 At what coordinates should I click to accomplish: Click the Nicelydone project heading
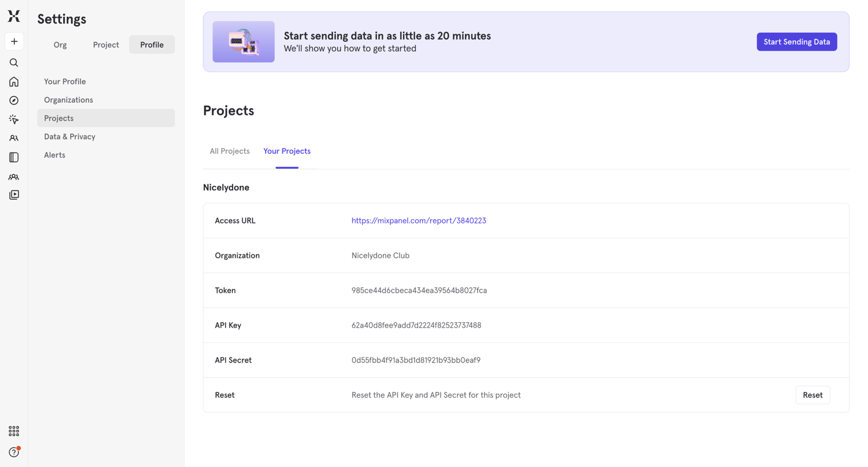point(226,188)
